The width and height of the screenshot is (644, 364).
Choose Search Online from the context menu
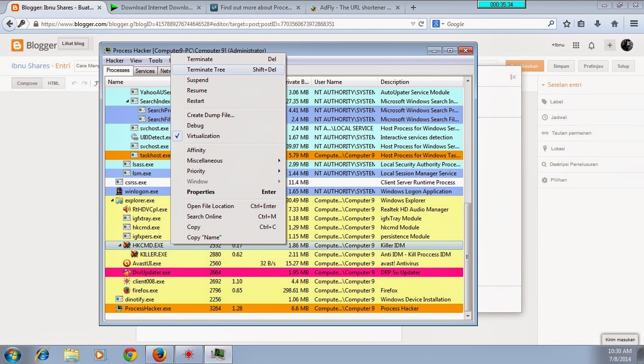[x=228, y=217]
